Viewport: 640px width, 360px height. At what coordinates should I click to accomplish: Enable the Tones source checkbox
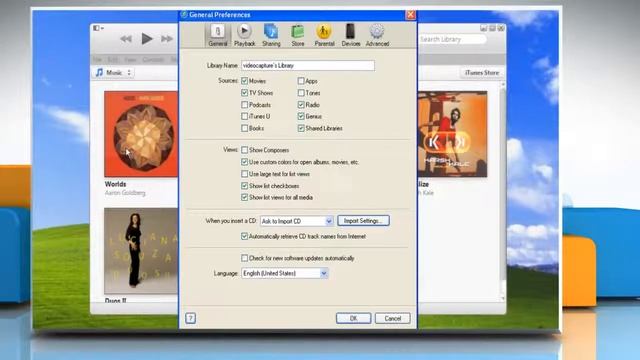[301, 93]
